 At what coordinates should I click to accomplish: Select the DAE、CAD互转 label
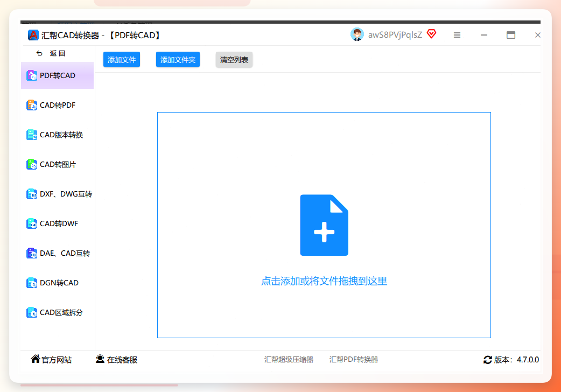point(65,254)
